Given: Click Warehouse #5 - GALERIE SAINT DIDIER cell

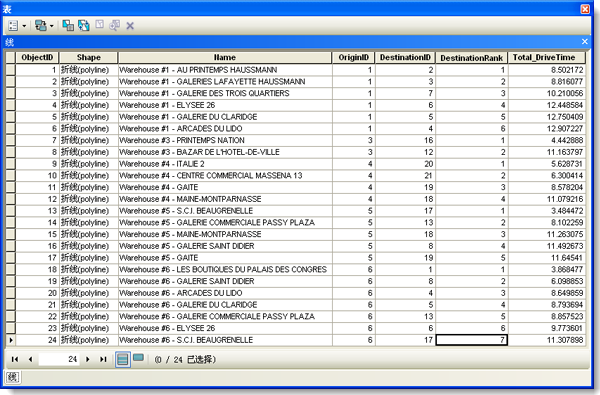Looking at the screenshot, I should pyautogui.click(x=225, y=246).
